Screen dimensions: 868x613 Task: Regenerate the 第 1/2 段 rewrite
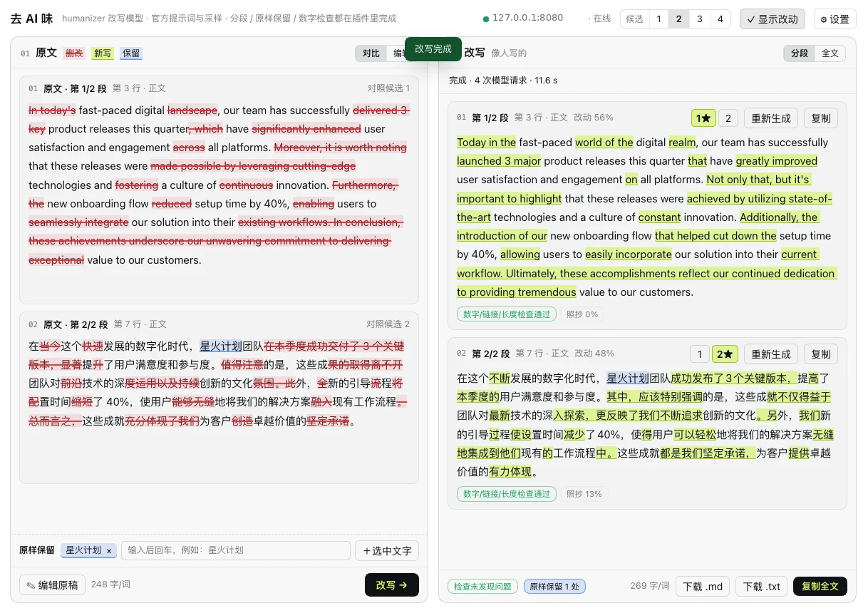point(771,118)
